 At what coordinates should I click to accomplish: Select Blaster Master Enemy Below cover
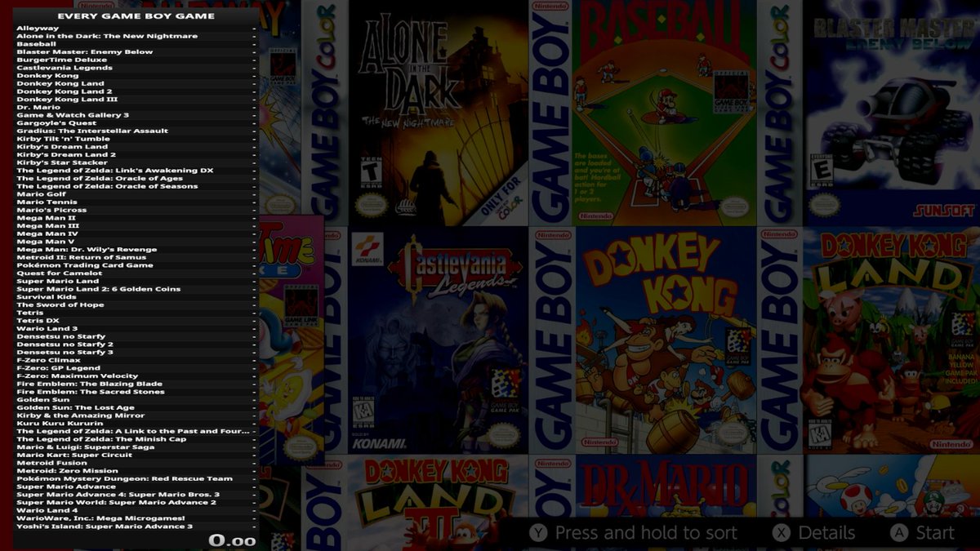892,113
